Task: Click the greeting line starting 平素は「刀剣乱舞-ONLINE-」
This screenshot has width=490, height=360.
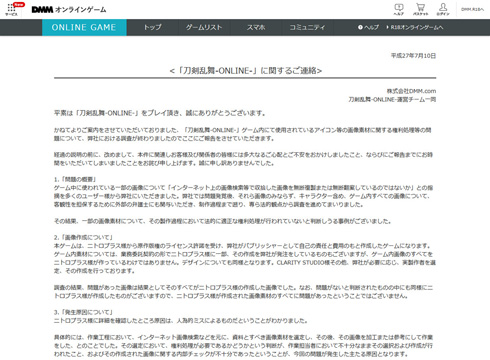Action: (160, 113)
